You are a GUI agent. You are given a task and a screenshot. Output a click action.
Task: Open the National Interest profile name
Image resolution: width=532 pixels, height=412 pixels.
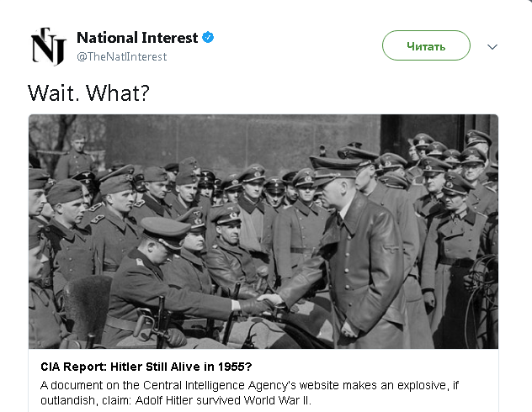tap(137, 38)
